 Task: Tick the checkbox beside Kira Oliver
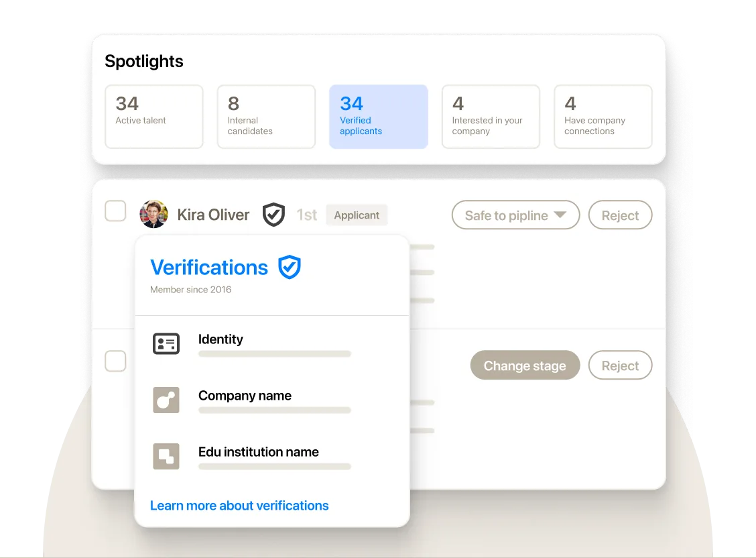[x=115, y=211]
